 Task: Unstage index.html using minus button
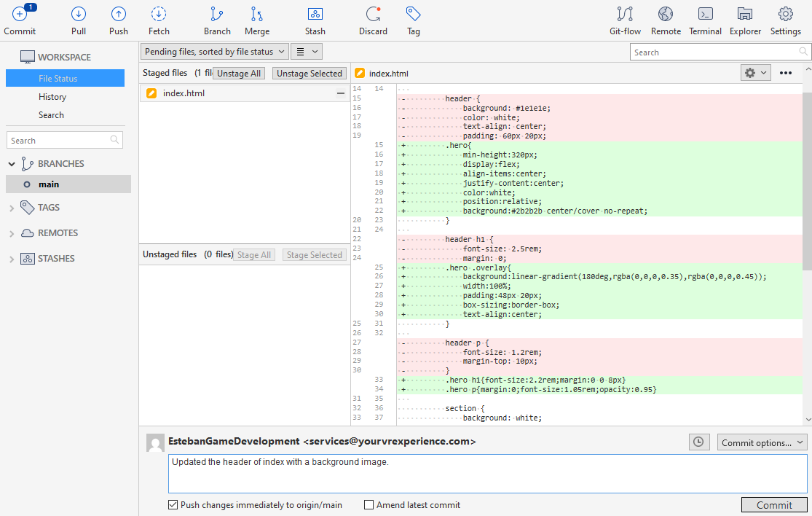tap(340, 93)
